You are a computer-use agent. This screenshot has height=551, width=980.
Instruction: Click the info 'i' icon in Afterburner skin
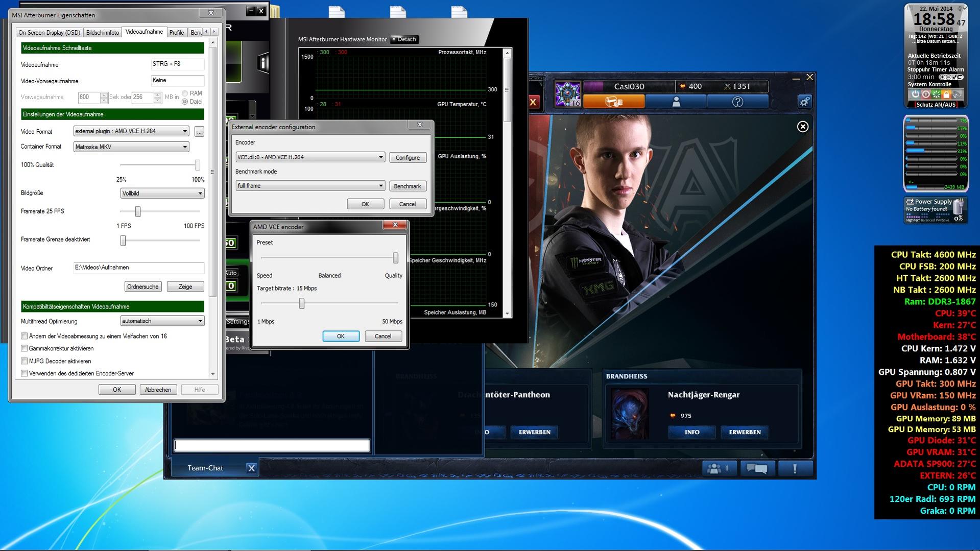[x=263, y=62]
